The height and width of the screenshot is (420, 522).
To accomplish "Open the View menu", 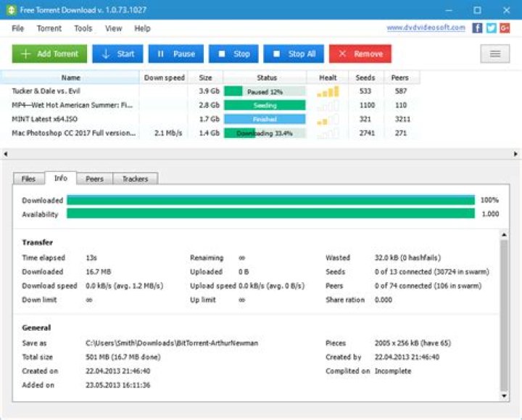I will click(114, 28).
